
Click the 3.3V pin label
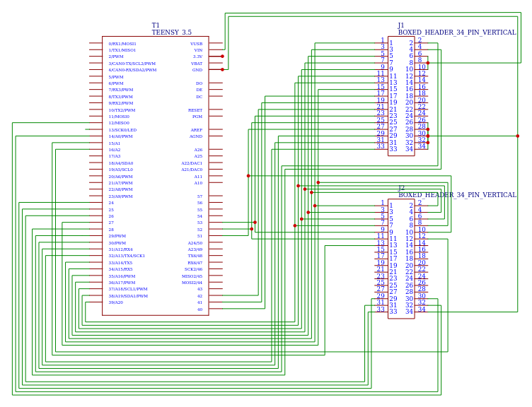[x=198, y=57]
